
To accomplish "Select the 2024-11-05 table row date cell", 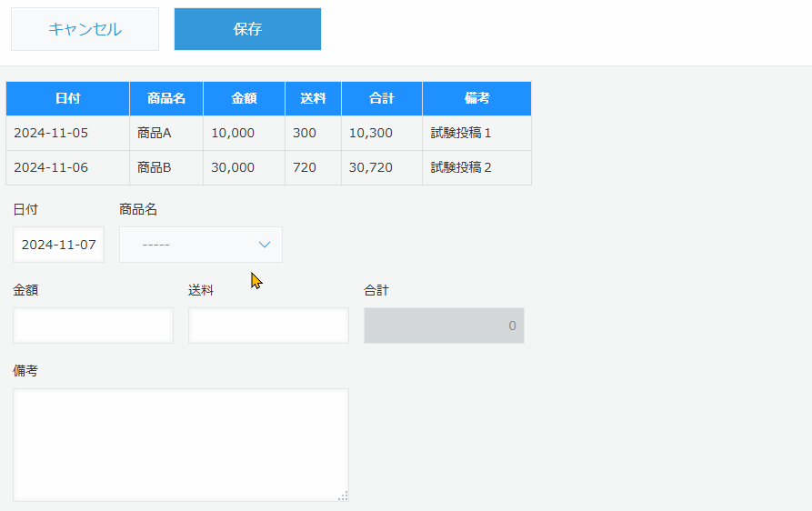I will click(67, 133).
